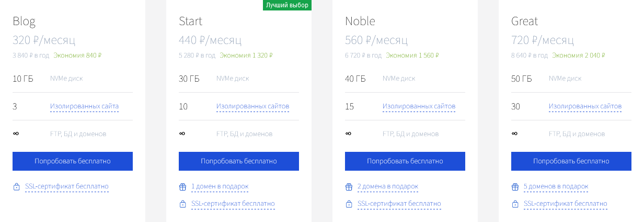The image size is (644, 222).
Task: Open the 'Изолированных сайтов' link for Start
Action: pos(252,106)
